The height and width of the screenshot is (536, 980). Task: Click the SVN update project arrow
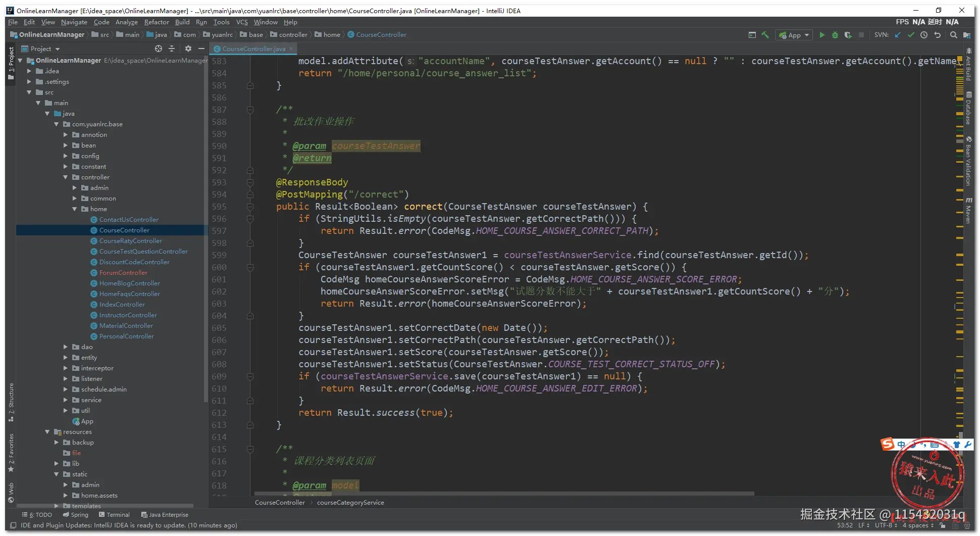[x=898, y=35]
